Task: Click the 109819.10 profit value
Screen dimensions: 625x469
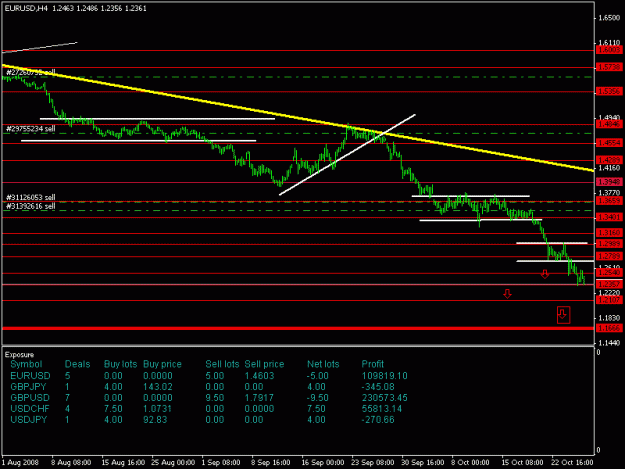Action: tap(385, 376)
